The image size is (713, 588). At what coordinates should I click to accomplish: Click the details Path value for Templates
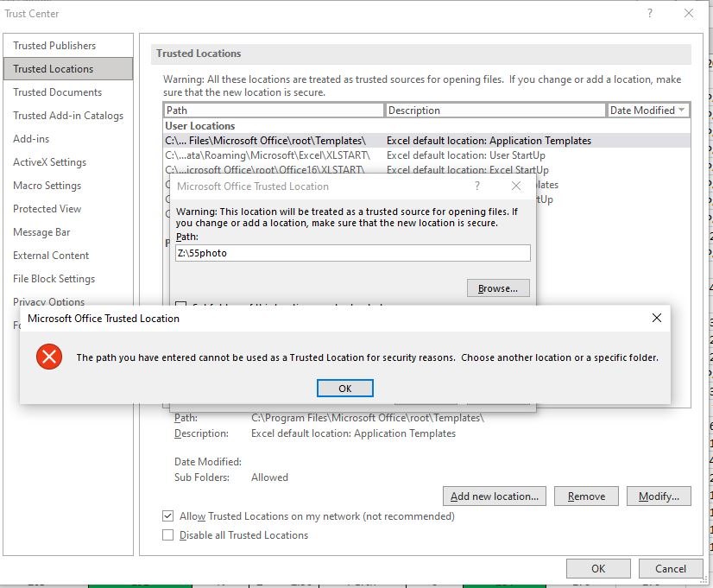(x=368, y=417)
